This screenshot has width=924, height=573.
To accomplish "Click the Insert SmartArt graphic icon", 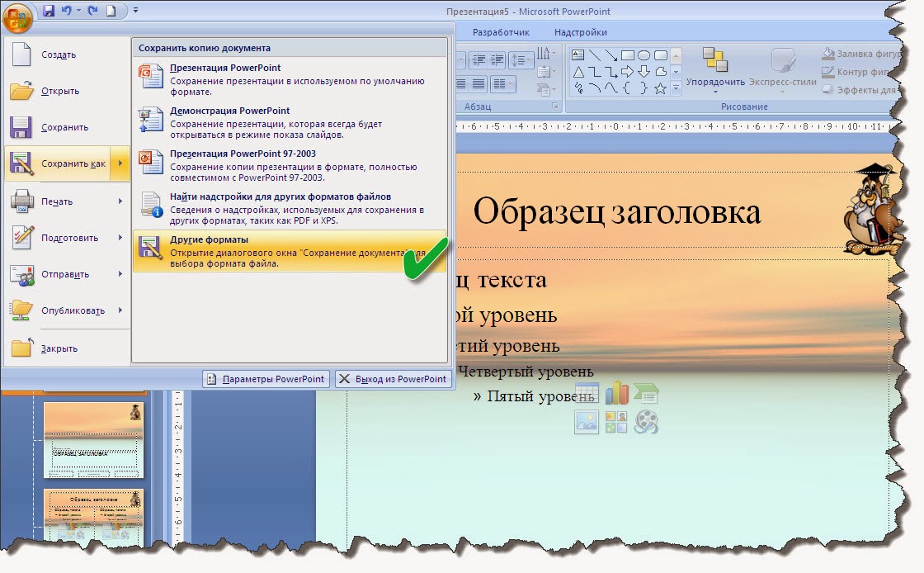I will point(645,394).
